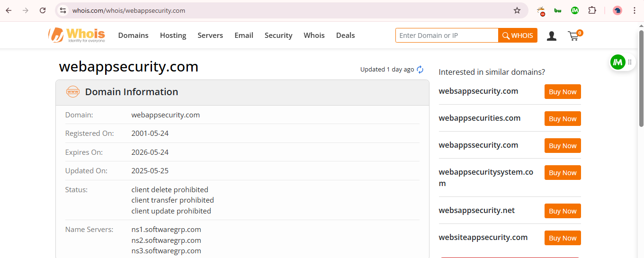Open the Extensions puzzle-piece icon
The image size is (644, 258).
(x=592, y=10)
